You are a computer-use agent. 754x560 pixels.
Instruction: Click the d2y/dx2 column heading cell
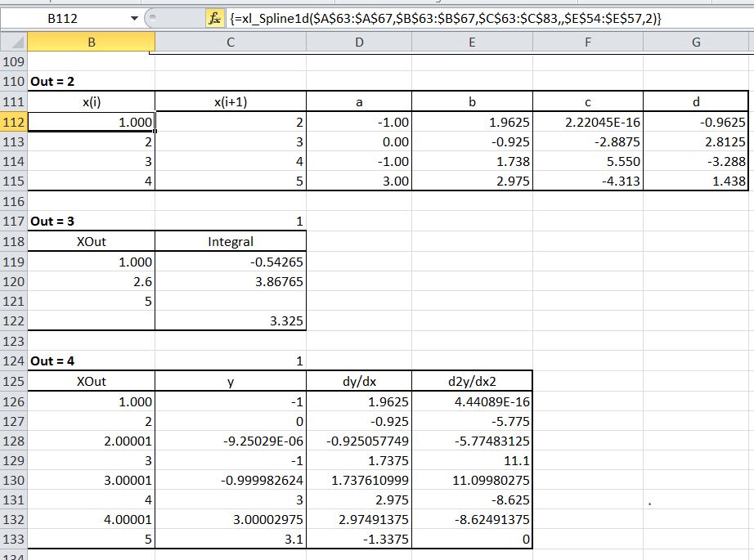click(x=472, y=381)
